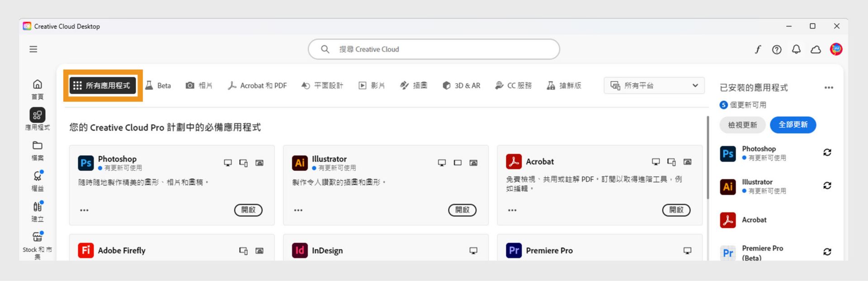Check cloud sync status icon
868x281 pixels.
click(816, 50)
